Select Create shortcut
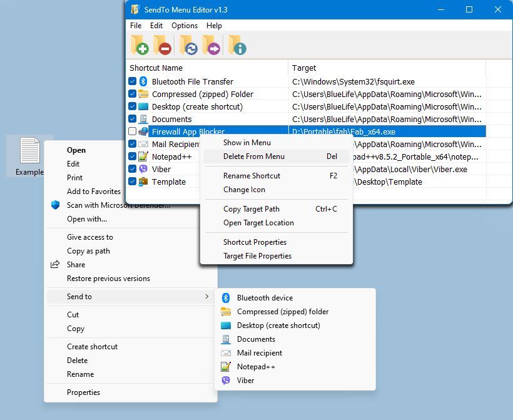 131,346
